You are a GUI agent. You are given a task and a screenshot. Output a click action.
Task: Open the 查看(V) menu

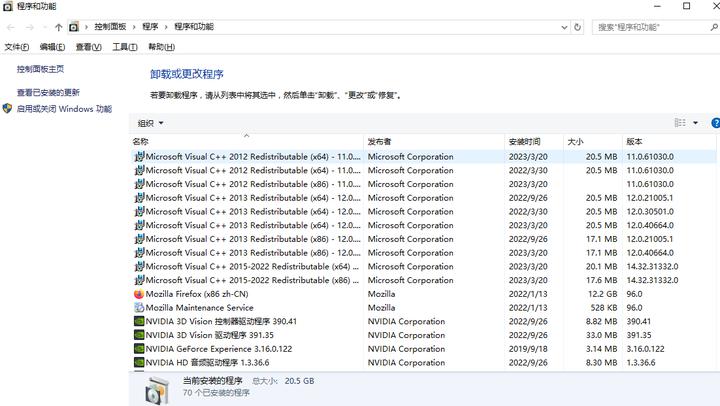point(89,47)
